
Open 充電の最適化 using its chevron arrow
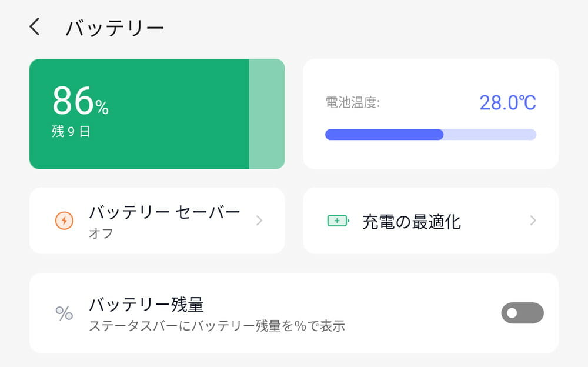tap(533, 221)
